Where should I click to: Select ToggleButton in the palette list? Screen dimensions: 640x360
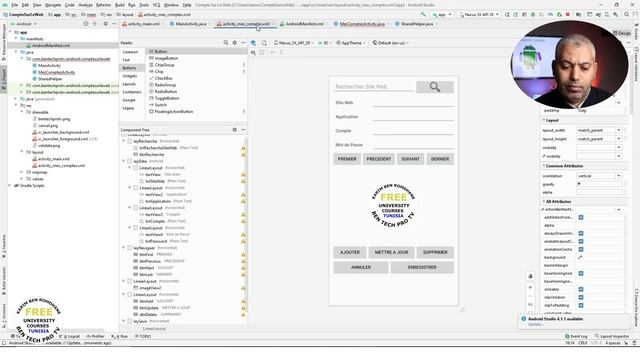(x=167, y=98)
